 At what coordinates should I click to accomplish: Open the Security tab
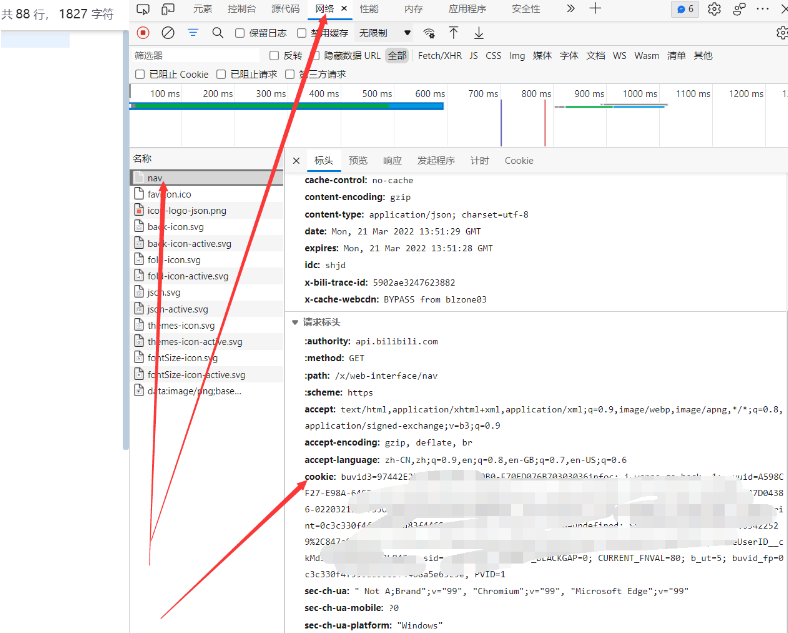point(526,9)
